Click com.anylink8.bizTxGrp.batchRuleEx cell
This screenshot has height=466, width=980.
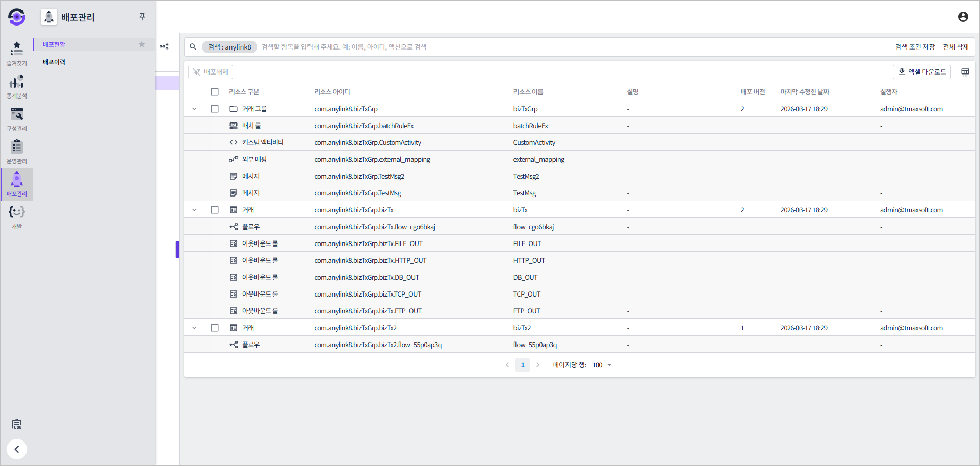[364, 126]
